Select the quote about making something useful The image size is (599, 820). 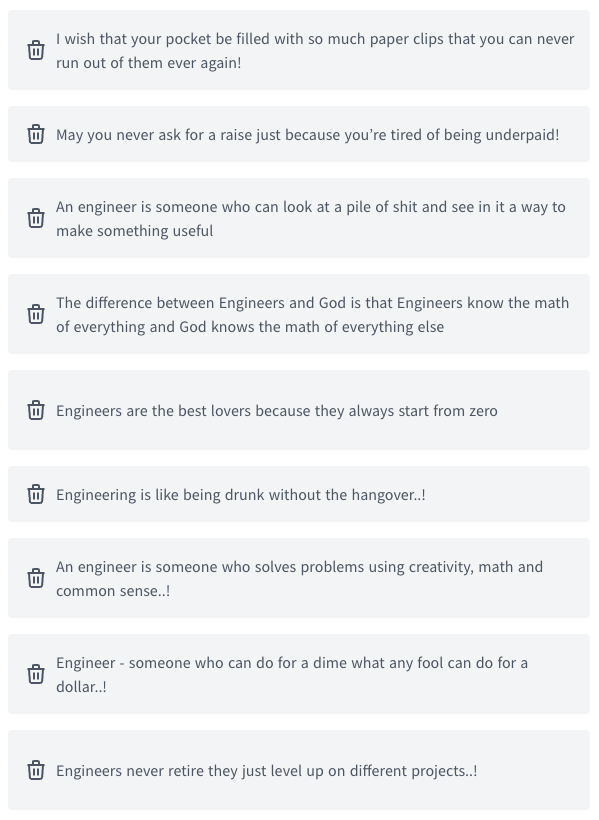click(x=311, y=219)
